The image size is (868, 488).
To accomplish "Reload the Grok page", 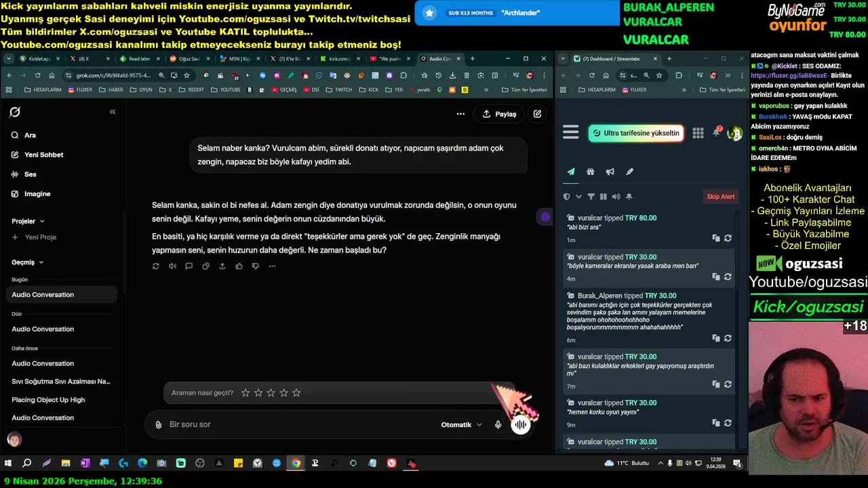I will click(37, 75).
